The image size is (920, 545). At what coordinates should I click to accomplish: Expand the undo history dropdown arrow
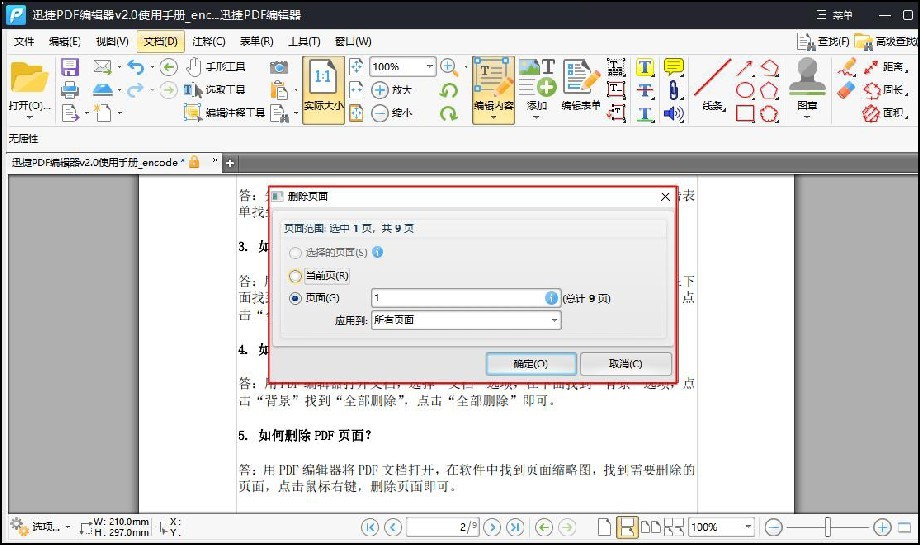(x=152, y=67)
